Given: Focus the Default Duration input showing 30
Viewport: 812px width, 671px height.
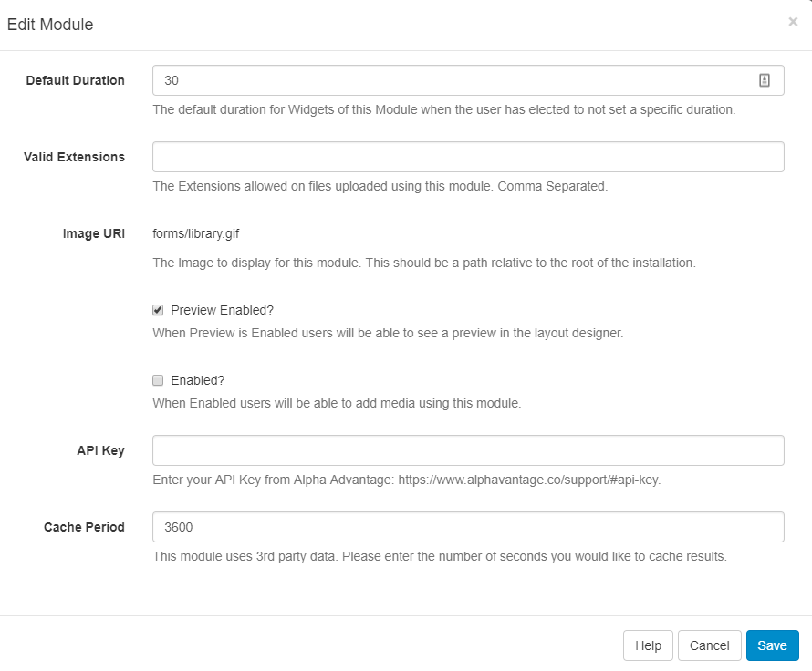Looking at the screenshot, I should pos(456,80).
